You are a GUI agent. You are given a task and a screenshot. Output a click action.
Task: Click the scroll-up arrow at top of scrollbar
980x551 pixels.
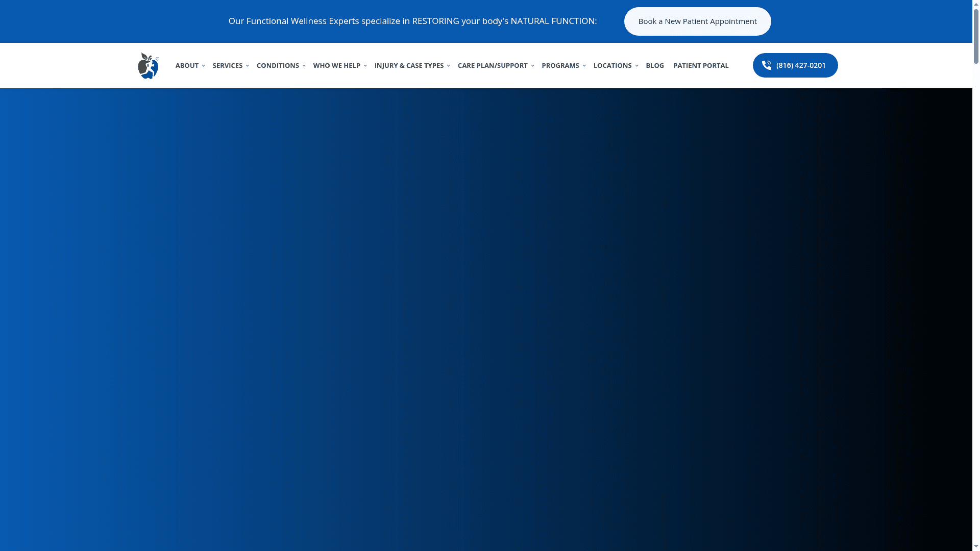coord(975,4)
